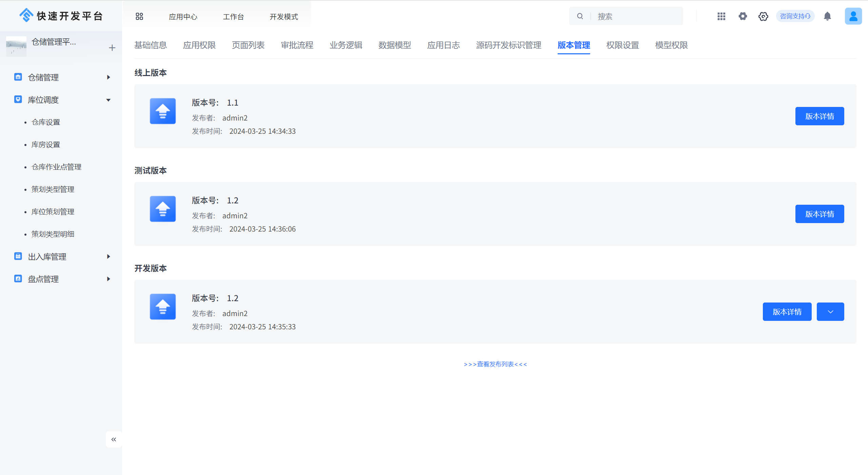Expand the 出入库管理 menu group

(x=109, y=257)
